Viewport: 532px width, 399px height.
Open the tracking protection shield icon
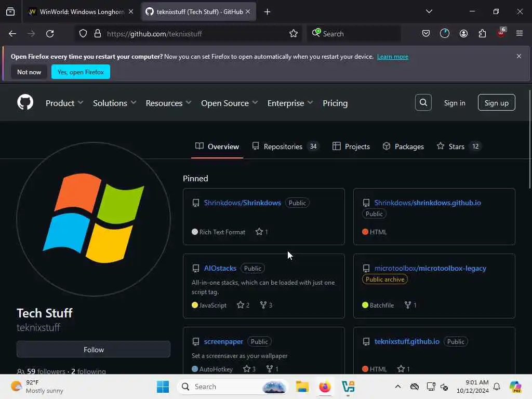83,34
